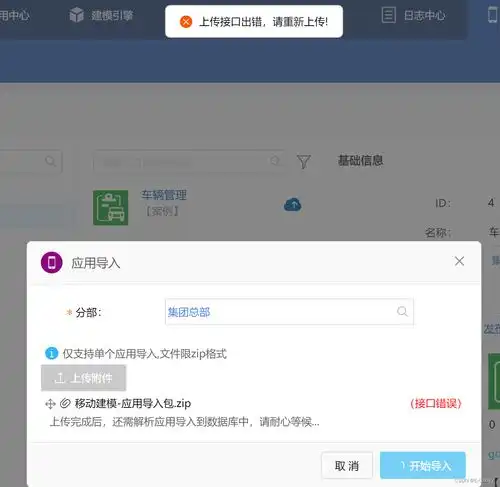Click the paperclip icon beside zip file
Image resolution: width=500 pixels, height=487 pixels.
click(65, 404)
